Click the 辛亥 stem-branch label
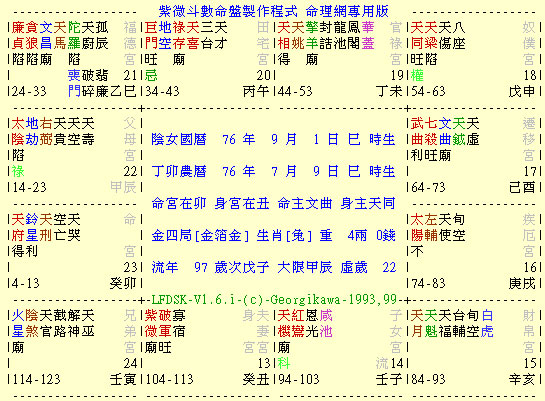The height and width of the screenshot is (401, 545). pyautogui.click(x=522, y=379)
